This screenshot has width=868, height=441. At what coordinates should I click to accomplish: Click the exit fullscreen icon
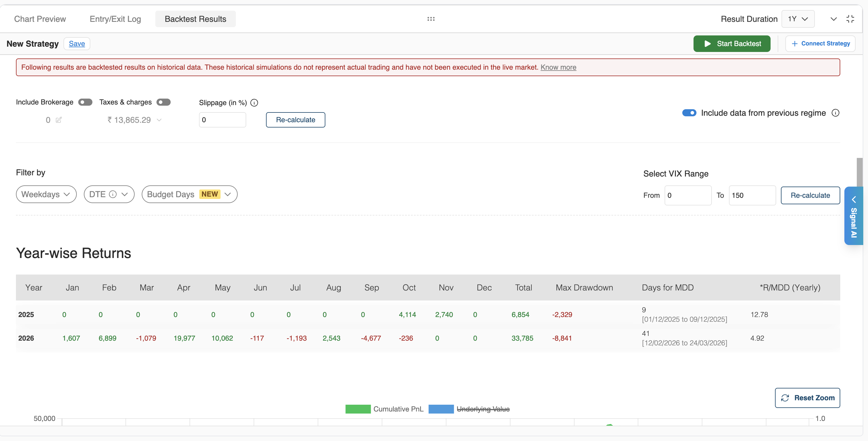850,19
